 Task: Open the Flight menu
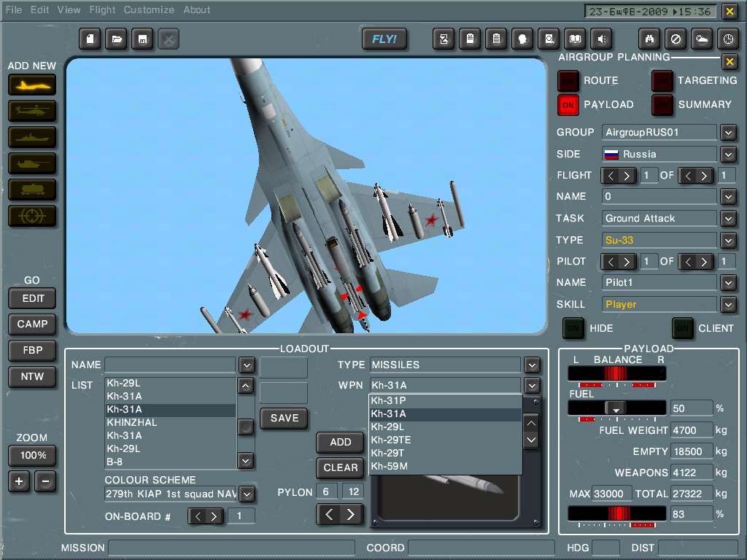tap(102, 9)
